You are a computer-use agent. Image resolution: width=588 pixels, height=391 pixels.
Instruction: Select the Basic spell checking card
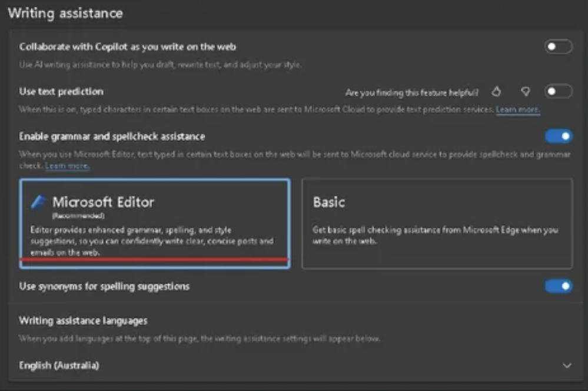click(437, 223)
